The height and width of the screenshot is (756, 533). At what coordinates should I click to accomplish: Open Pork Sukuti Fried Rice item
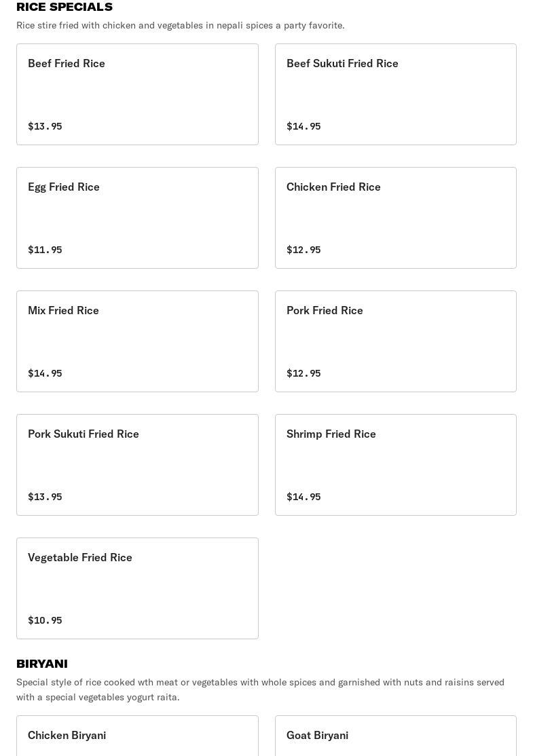pyautogui.click(x=137, y=465)
